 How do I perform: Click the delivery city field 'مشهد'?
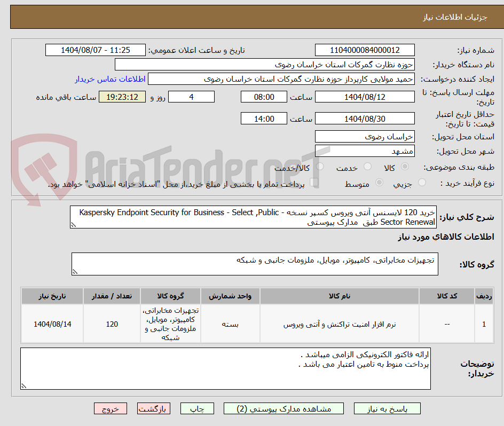(365, 151)
